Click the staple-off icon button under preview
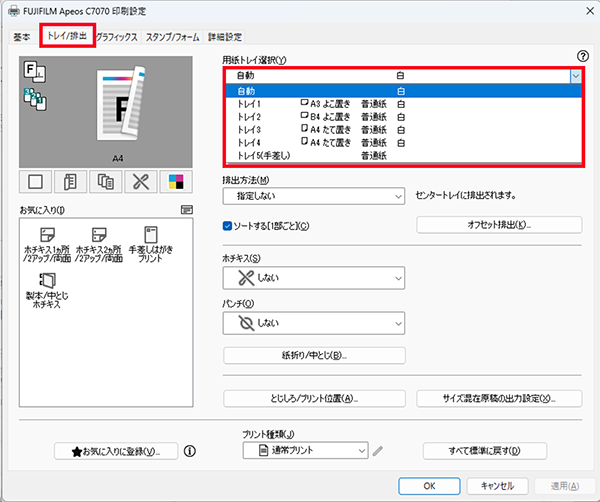Viewport: 600px width, 502px height. point(141,182)
